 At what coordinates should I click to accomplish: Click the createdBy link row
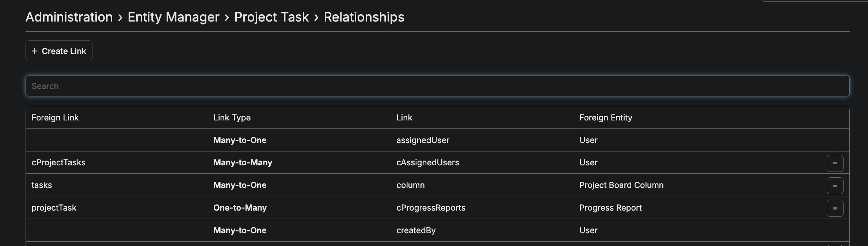(x=416, y=230)
